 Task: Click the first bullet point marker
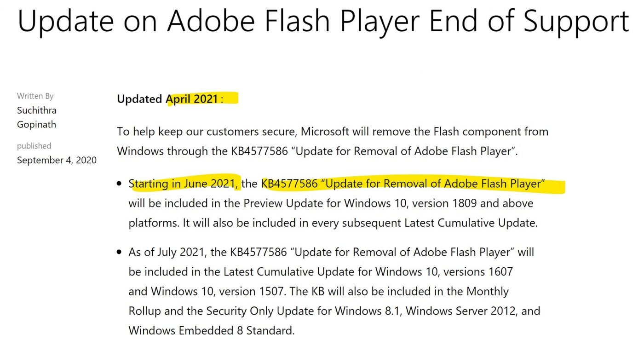click(120, 184)
